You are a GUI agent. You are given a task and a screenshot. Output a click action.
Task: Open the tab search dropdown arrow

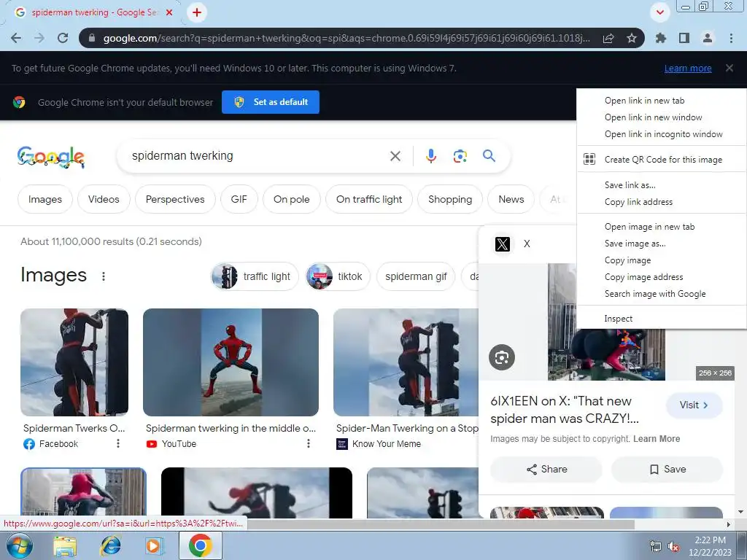pyautogui.click(x=659, y=12)
